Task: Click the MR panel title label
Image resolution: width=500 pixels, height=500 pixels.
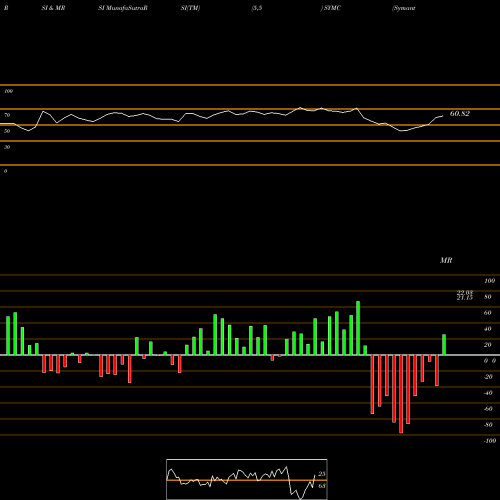Action: pyautogui.click(x=446, y=260)
